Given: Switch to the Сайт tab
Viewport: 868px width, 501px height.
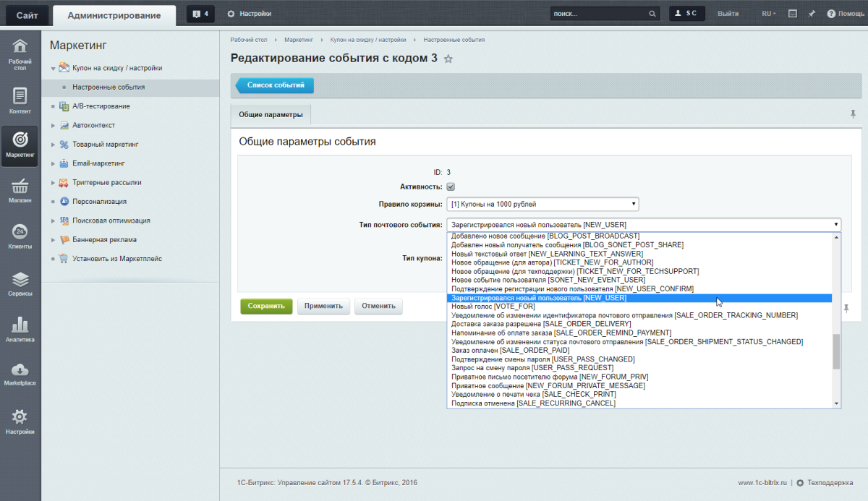Looking at the screenshot, I should 27,14.
